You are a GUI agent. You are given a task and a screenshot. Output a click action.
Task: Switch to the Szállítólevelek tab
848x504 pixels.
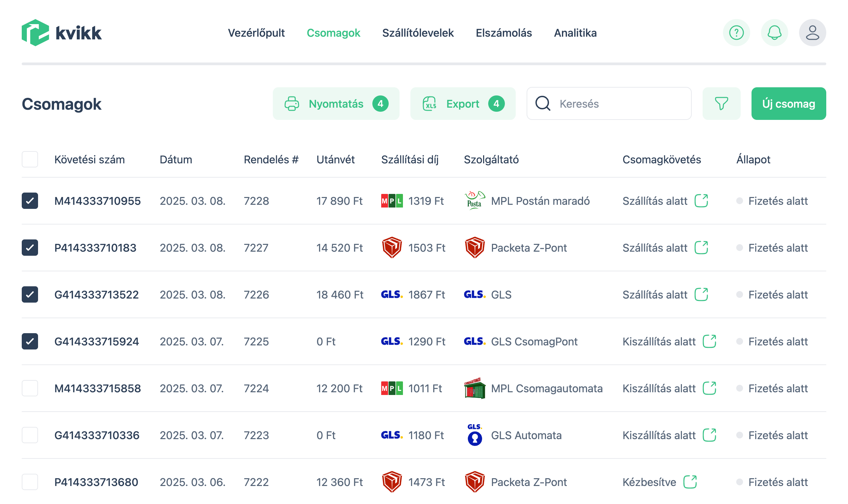coord(418,33)
